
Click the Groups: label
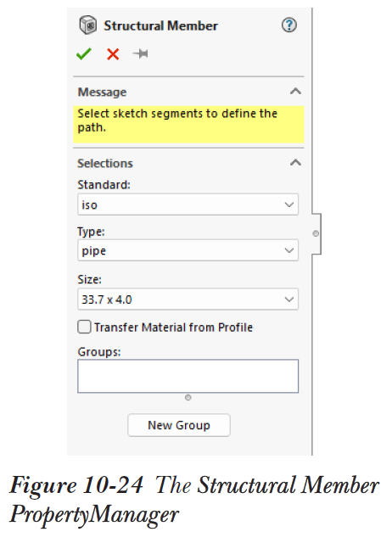(99, 352)
